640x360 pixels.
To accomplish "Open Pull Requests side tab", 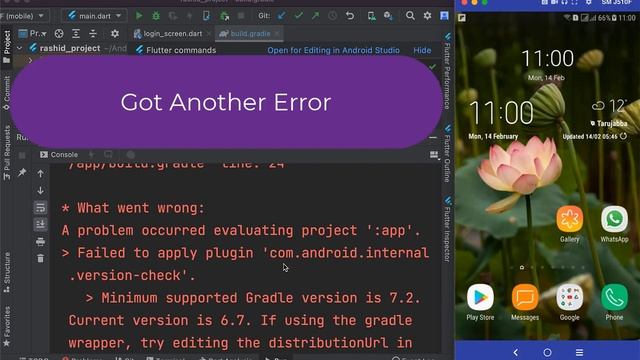I will [x=7, y=152].
